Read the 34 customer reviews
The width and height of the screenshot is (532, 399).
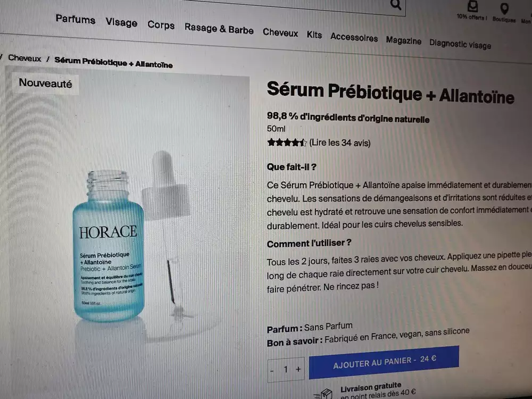[339, 143]
